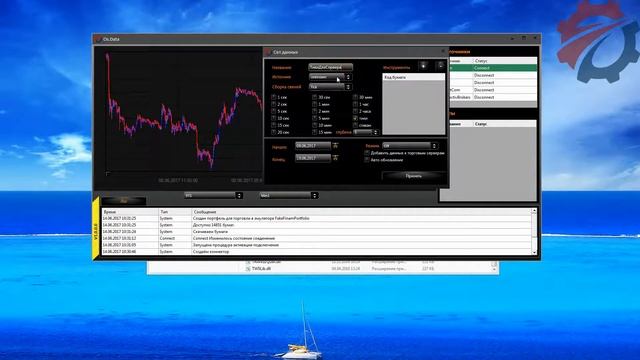This screenshot has width=640, height=360.
Task: Select the Код бумаги header in instruments list
Action: (413, 77)
